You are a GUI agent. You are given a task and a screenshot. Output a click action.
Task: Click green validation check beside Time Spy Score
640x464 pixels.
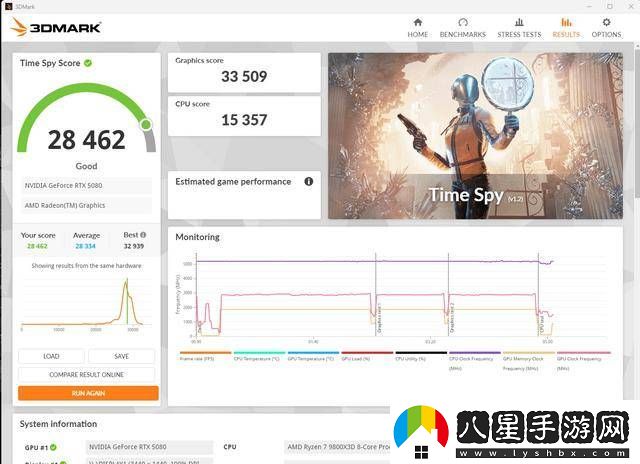(x=88, y=63)
